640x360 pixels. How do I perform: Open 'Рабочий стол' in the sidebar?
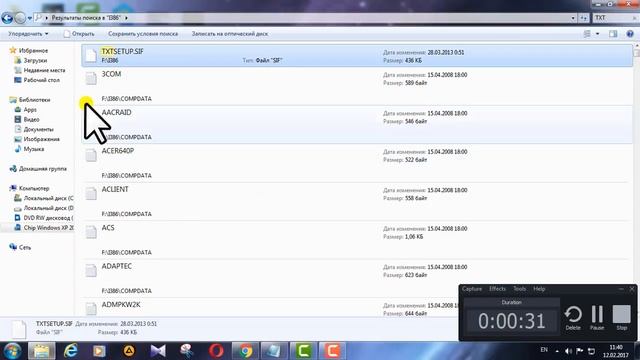pos(37,80)
